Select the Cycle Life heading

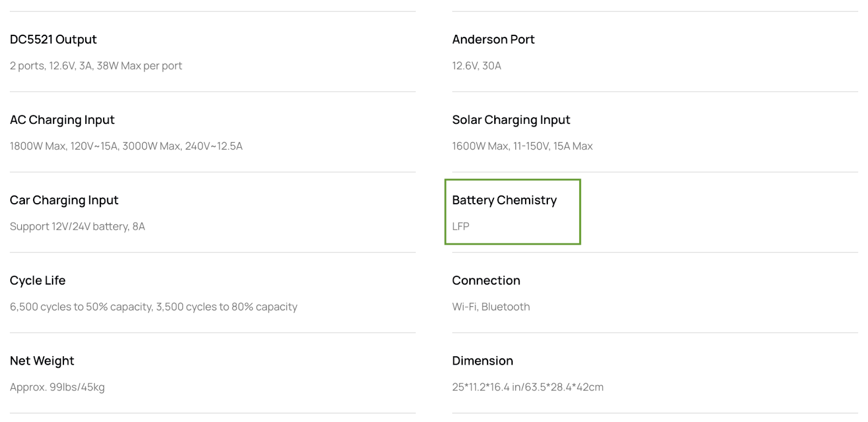[x=37, y=281]
